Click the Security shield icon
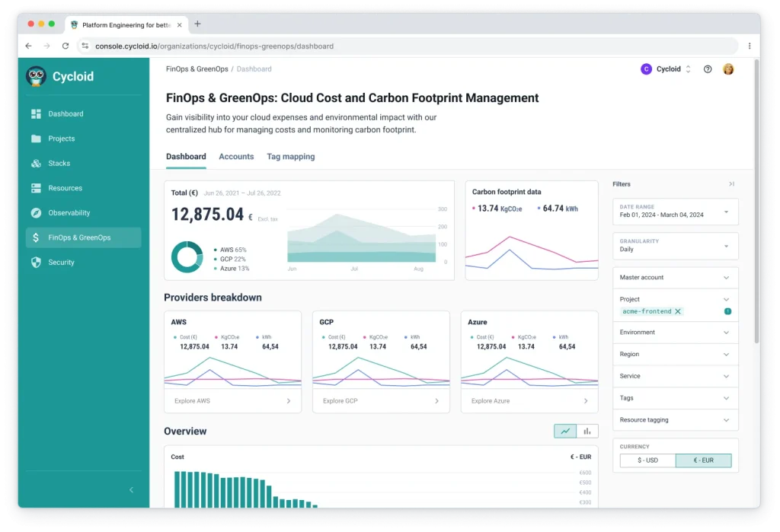 pyautogui.click(x=36, y=263)
